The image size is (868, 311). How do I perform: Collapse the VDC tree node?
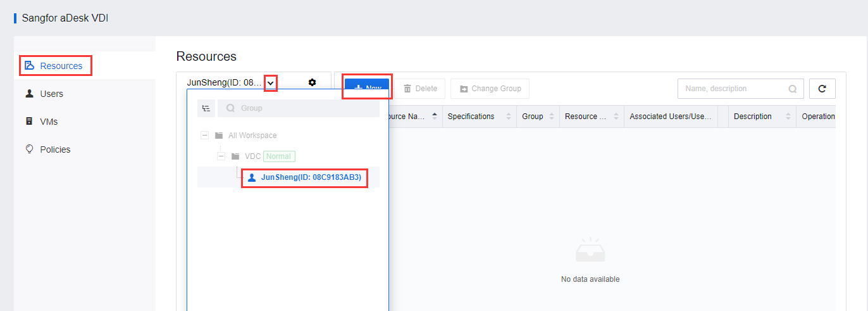coord(221,156)
